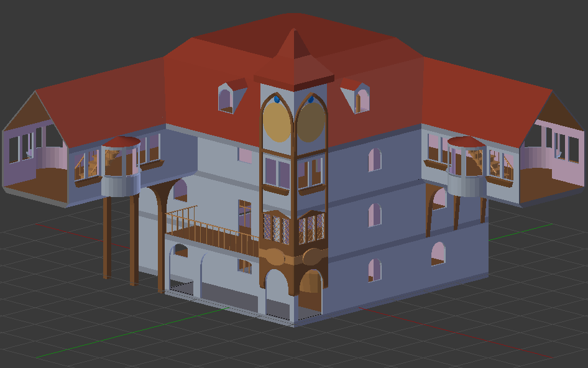Select the blue sphere above the right clock face
This screenshot has height=368, width=588.
point(311,99)
